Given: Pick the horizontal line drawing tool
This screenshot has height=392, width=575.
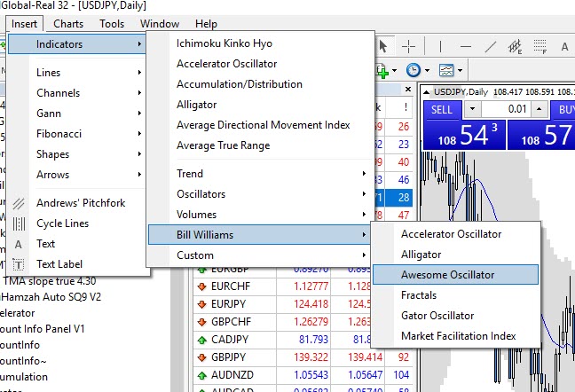Looking at the screenshot, I should 465,46.
